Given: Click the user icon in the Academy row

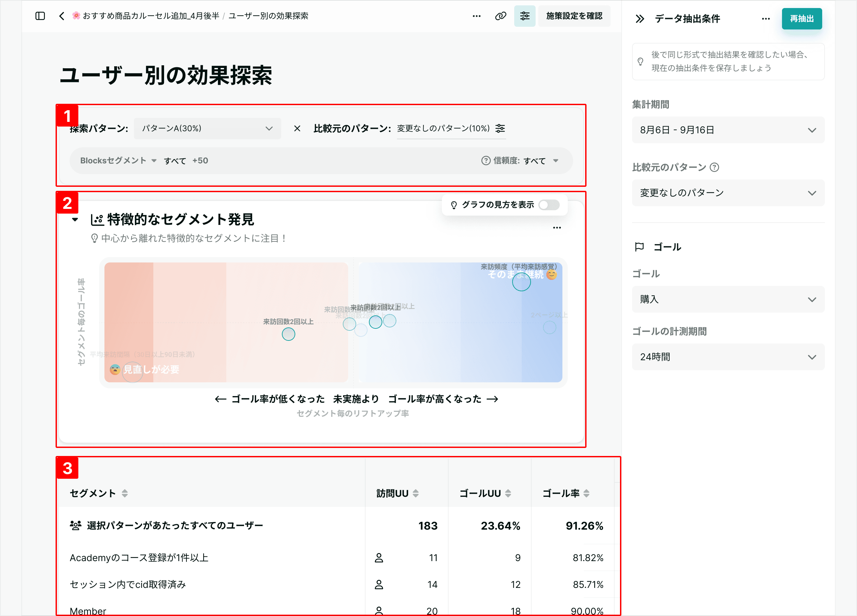Looking at the screenshot, I should [x=379, y=558].
